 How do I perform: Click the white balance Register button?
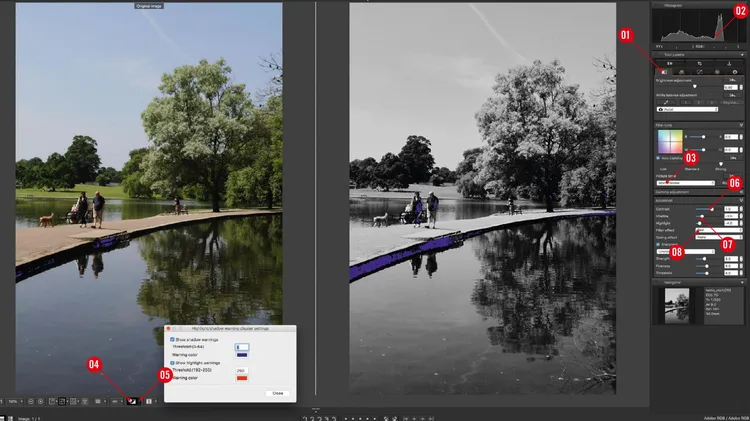[x=731, y=102]
